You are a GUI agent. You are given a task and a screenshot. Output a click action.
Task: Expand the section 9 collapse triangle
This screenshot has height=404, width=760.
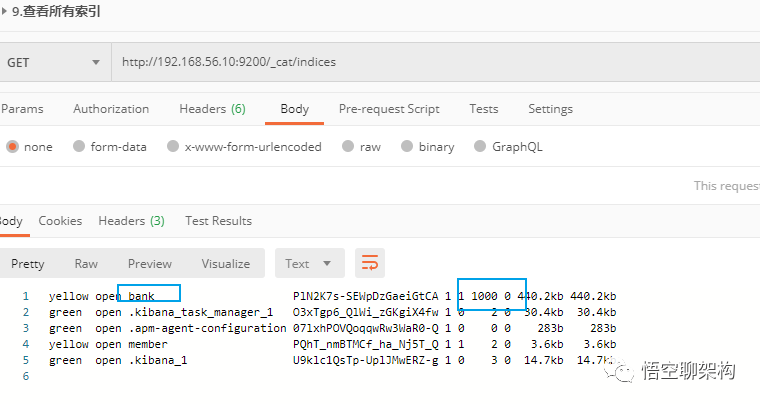point(4,12)
